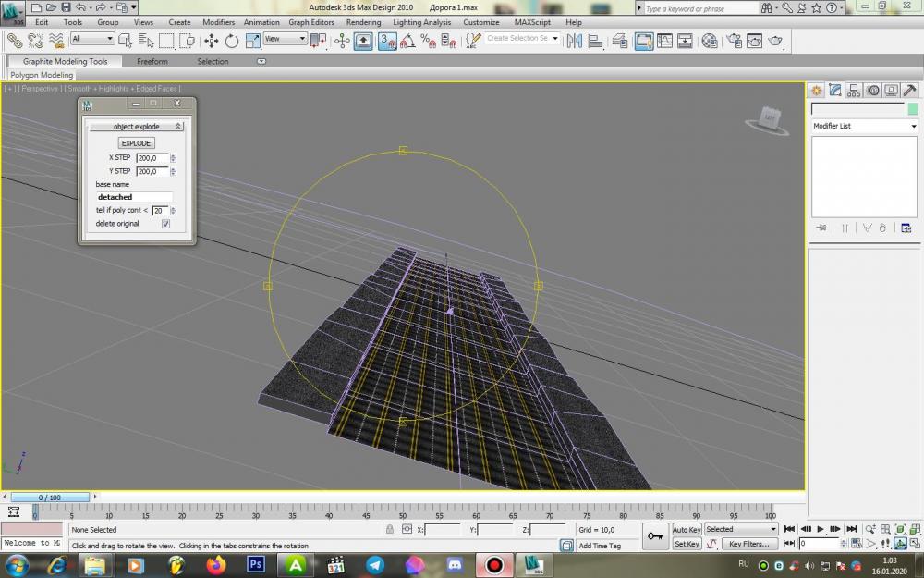Open Photoshop from the Windows taskbar
Image resolution: width=924 pixels, height=578 pixels.
256,565
